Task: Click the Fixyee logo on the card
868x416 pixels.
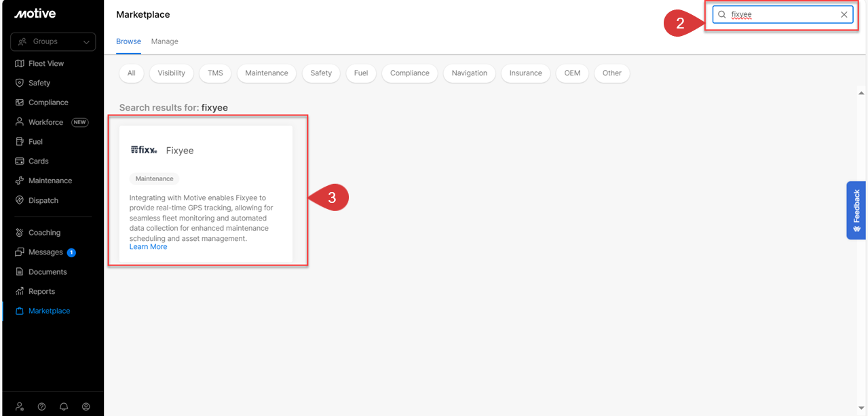Action: click(144, 150)
